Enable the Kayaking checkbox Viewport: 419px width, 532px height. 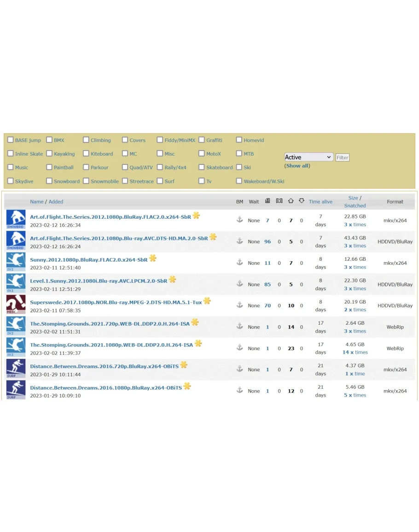click(49, 153)
